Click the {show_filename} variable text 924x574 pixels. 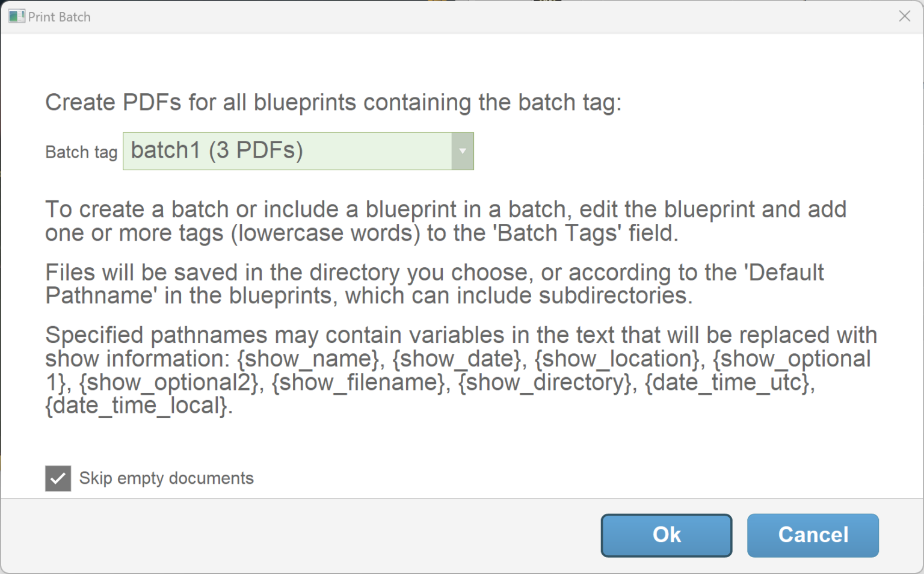click(360, 383)
